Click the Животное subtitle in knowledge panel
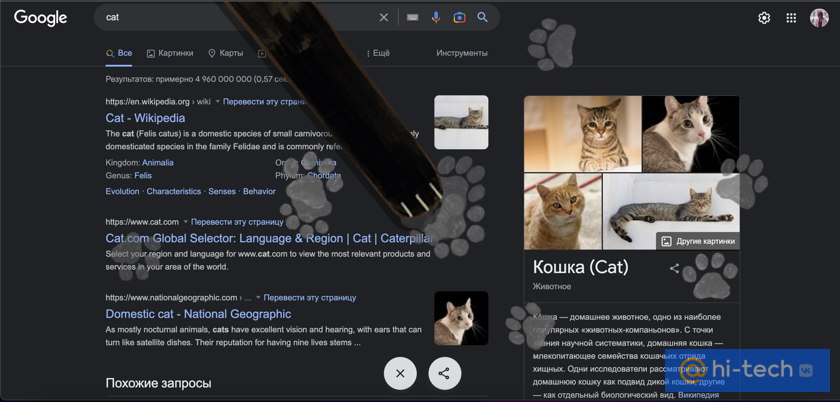This screenshot has height=402, width=840. [x=552, y=286]
